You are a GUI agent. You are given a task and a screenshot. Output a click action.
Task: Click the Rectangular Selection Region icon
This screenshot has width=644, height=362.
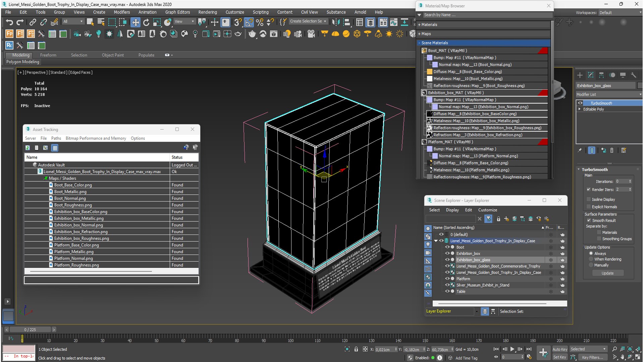[112, 22]
